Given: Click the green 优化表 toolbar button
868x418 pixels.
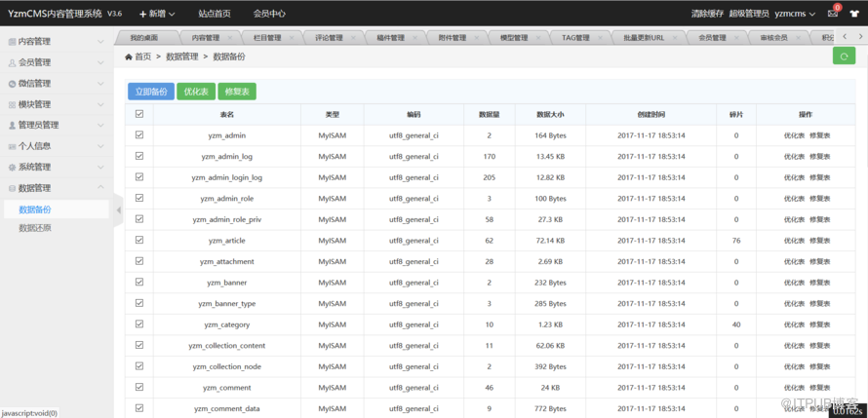Looking at the screenshot, I should (x=196, y=92).
